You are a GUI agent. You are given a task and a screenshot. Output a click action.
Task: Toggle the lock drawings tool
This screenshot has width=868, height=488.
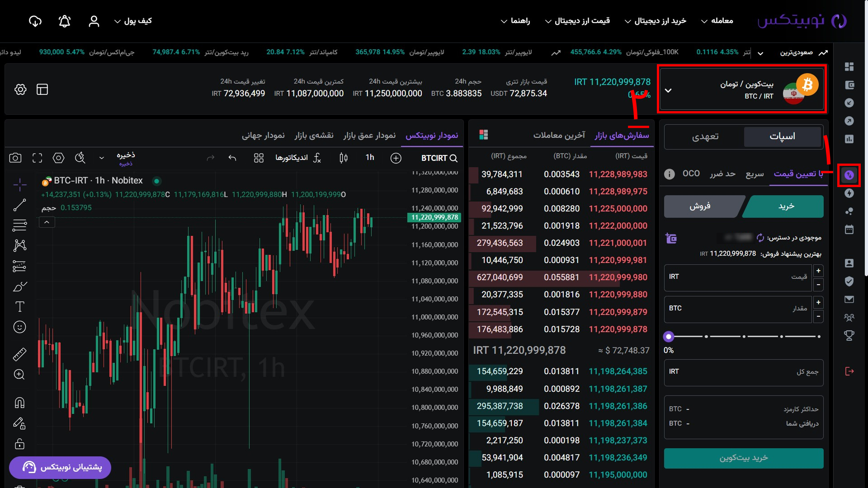coord(19,444)
